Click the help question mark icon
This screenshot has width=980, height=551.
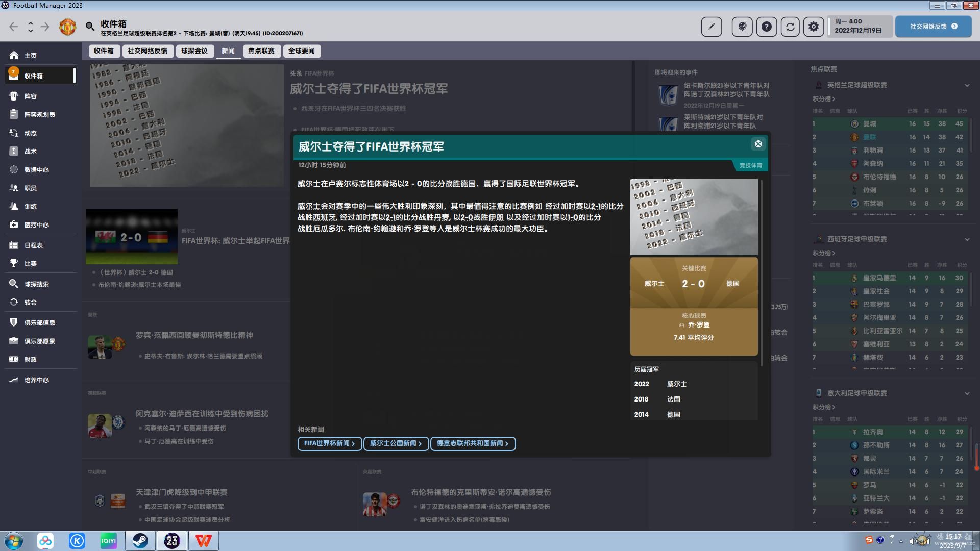(x=766, y=27)
